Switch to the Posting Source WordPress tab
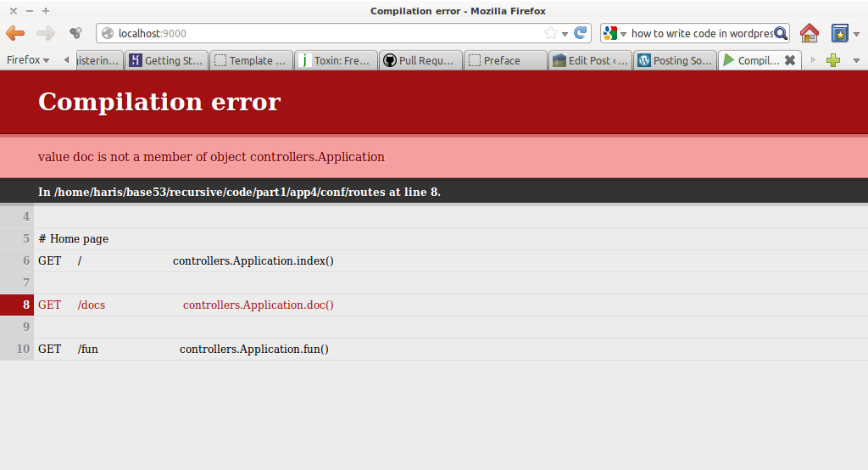 [675, 60]
